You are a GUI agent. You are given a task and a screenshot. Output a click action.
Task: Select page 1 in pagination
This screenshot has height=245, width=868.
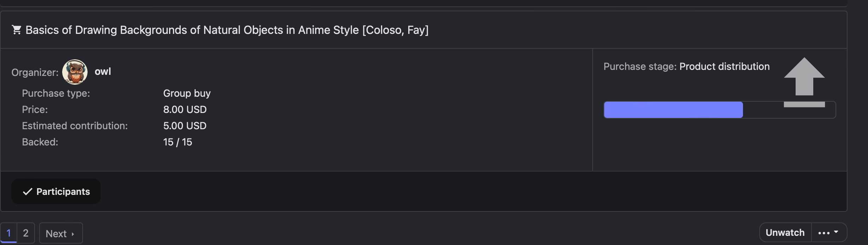click(9, 233)
